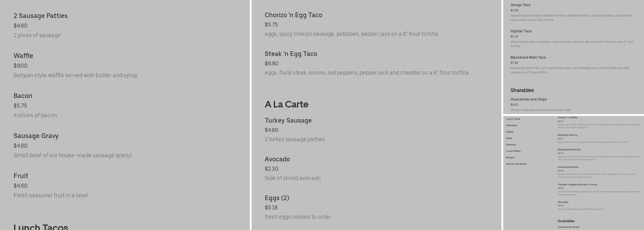Pick the Fruit bowl item
Screen dimensions: 644x230
pos(21,176)
